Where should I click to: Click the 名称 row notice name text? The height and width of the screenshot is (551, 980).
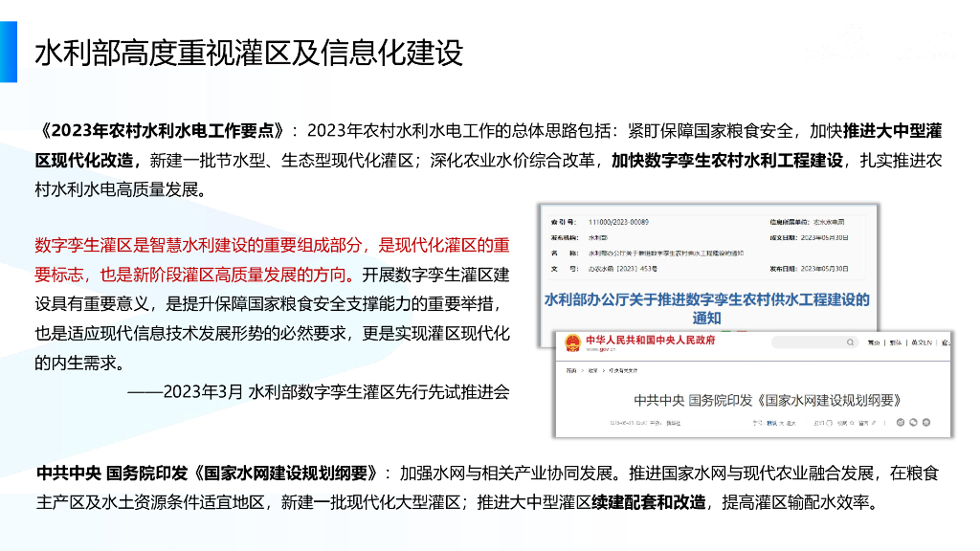(x=666, y=253)
